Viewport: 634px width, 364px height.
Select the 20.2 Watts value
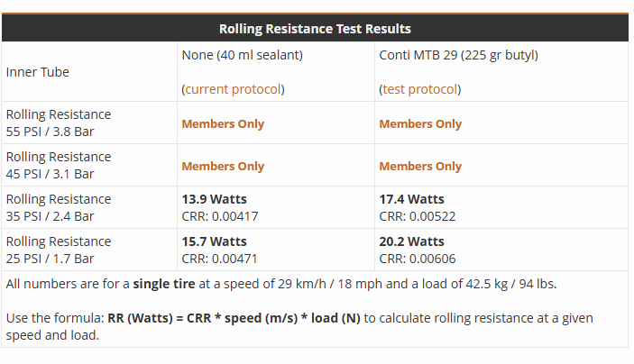point(411,241)
